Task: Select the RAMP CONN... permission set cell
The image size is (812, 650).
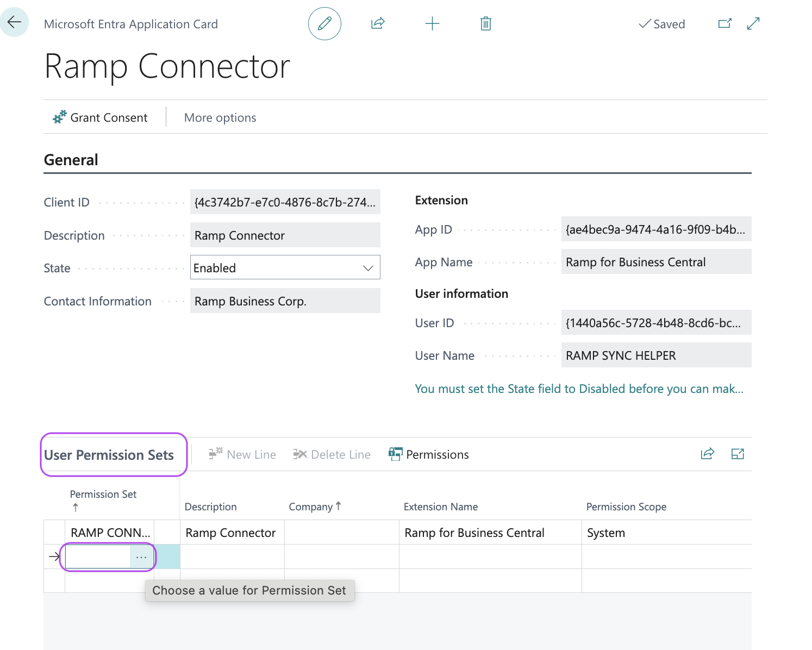Action: pos(110,533)
